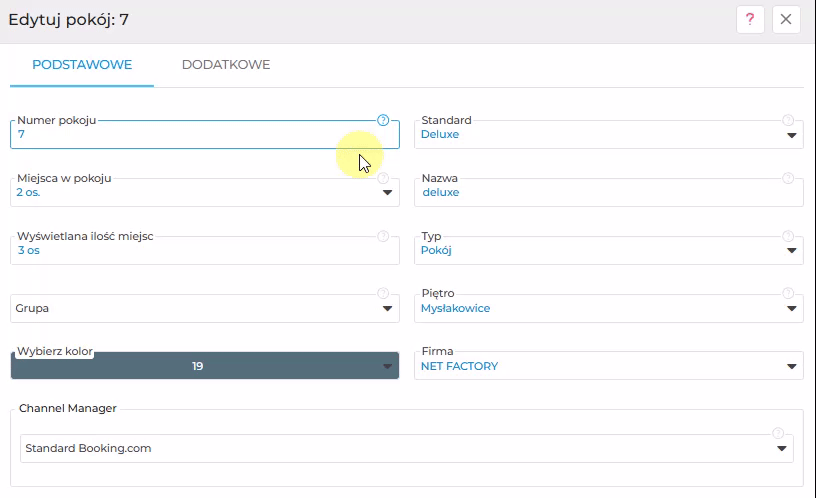This screenshot has width=816, height=498.
Task: Switch to the DODATKOWE tab
Action: tap(226, 65)
